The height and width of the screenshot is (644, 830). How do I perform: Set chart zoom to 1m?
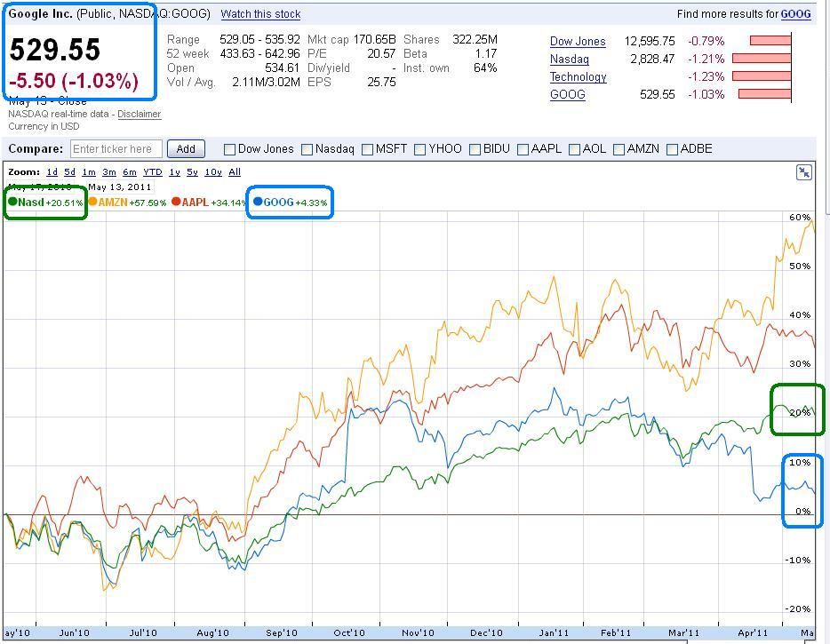tap(89, 172)
